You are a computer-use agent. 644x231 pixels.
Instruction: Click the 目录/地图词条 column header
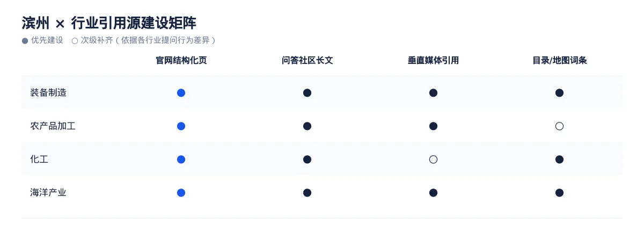pyautogui.click(x=559, y=60)
